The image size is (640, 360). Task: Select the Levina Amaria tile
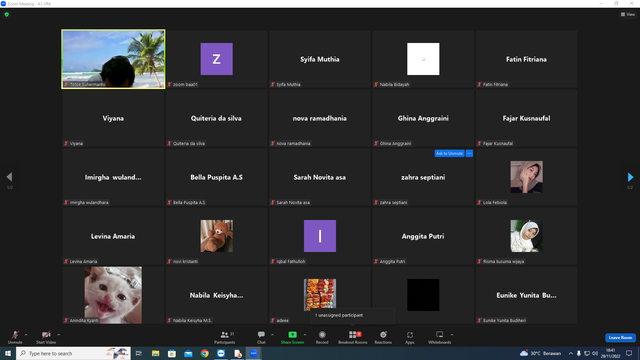(x=113, y=236)
